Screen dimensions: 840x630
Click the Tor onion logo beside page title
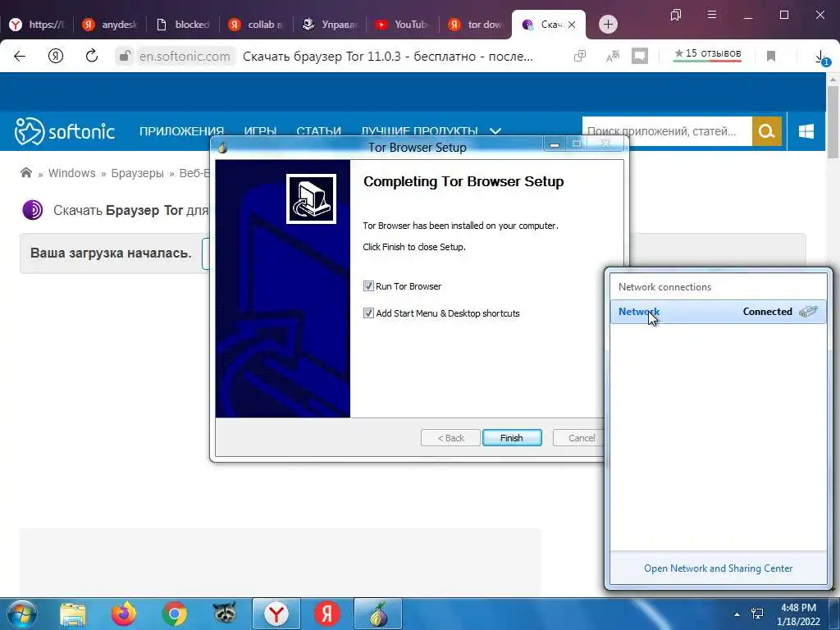click(33, 210)
